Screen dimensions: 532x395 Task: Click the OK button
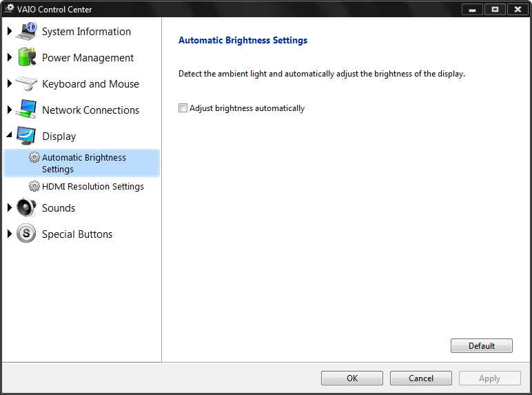tap(352, 378)
